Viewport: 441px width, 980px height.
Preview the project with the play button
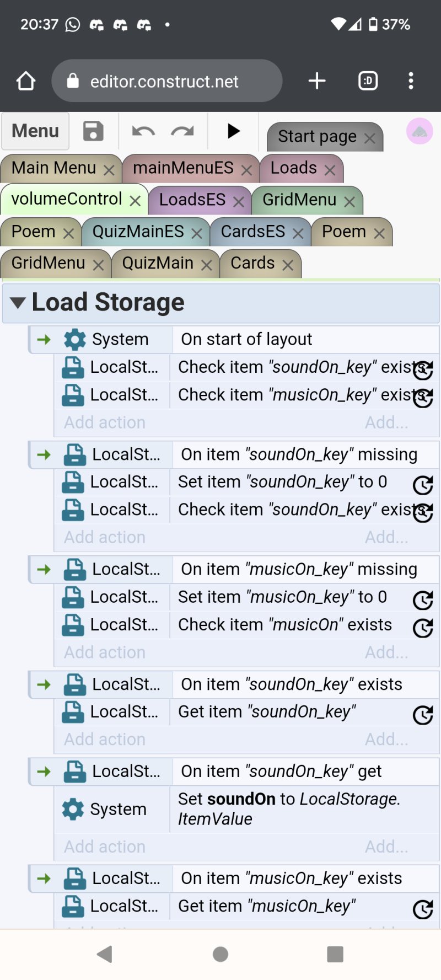pyautogui.click(x=234, y=131)
